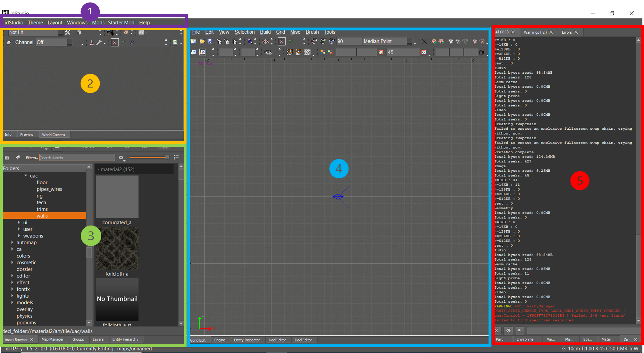Toggle the blue Z axis button in the camera panel

point(132,42)
